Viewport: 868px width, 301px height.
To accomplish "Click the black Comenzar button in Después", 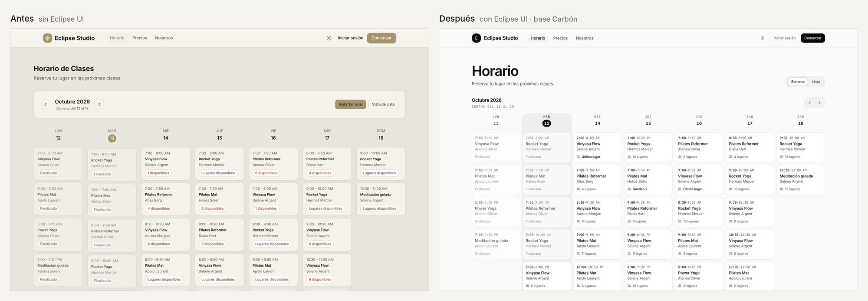I will pyautogui.click(x=813, y=38).
